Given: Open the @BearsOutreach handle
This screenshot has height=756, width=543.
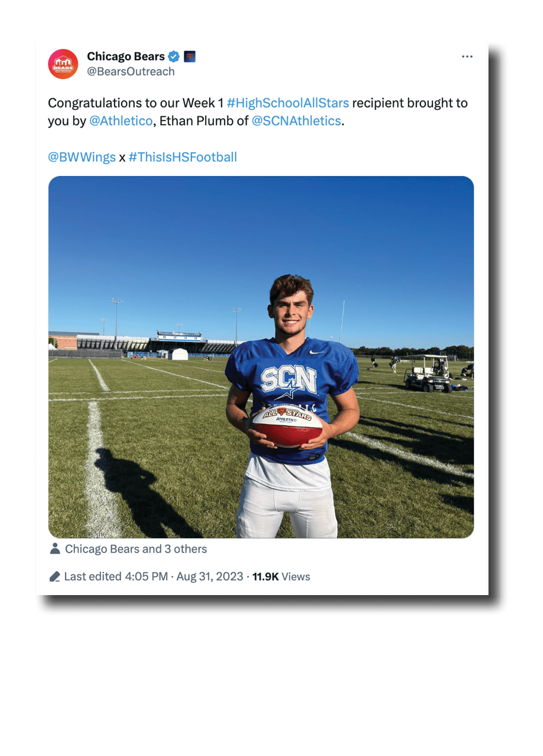Looking at the screenshot, I should pos(131,71).
